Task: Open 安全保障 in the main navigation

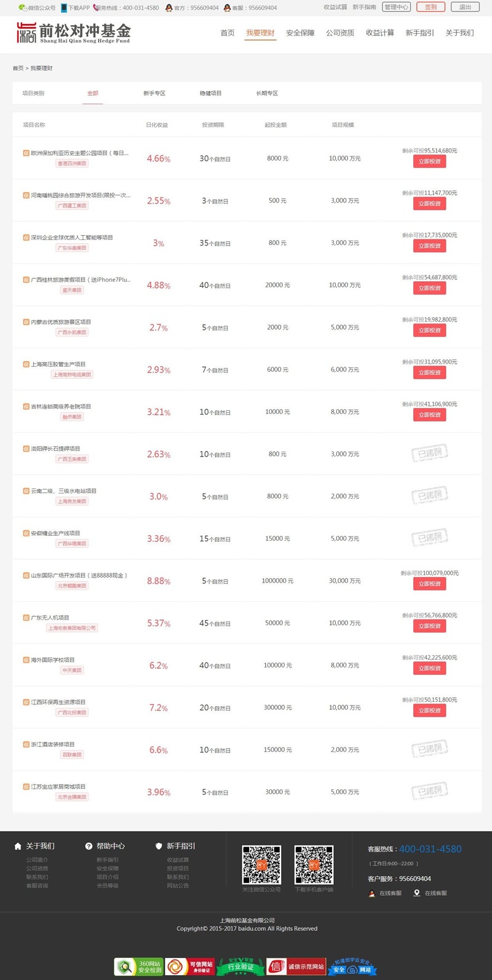Action: 300,33
